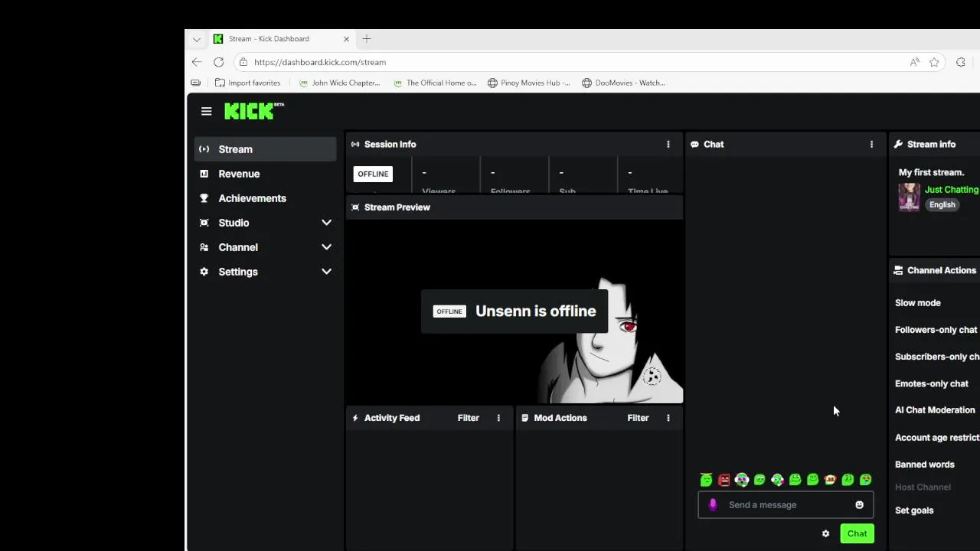Toggle AI Chat Moderation
The width and height of the screenshot is (980, 551).
937,410
